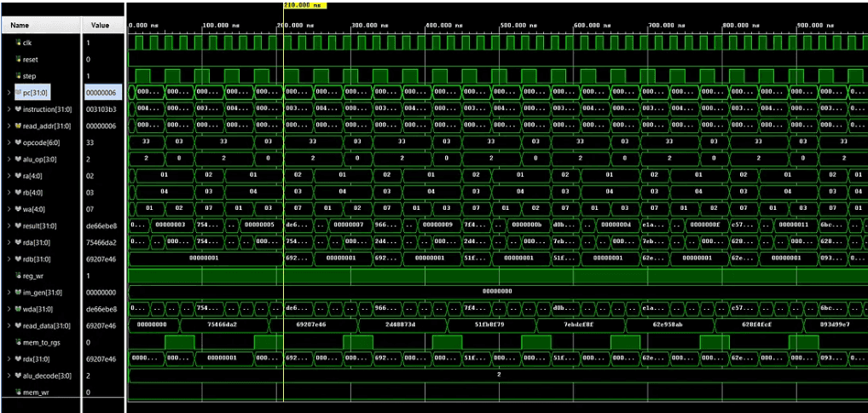Click the reg_wr signal icon
868x413 pixels.
click(18, 276)
